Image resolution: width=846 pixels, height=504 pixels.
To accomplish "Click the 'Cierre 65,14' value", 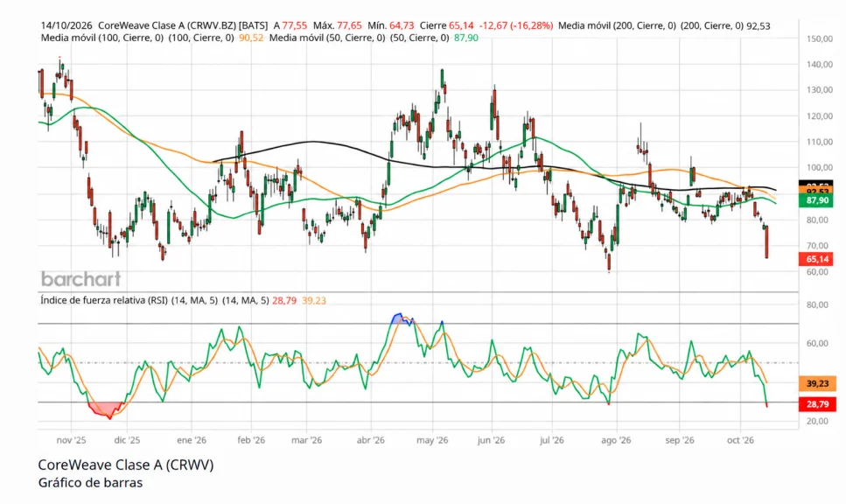I will (x=447, y=25).
